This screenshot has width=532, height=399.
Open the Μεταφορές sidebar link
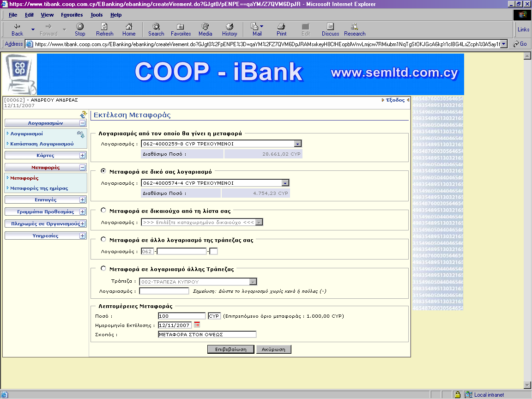24,178
